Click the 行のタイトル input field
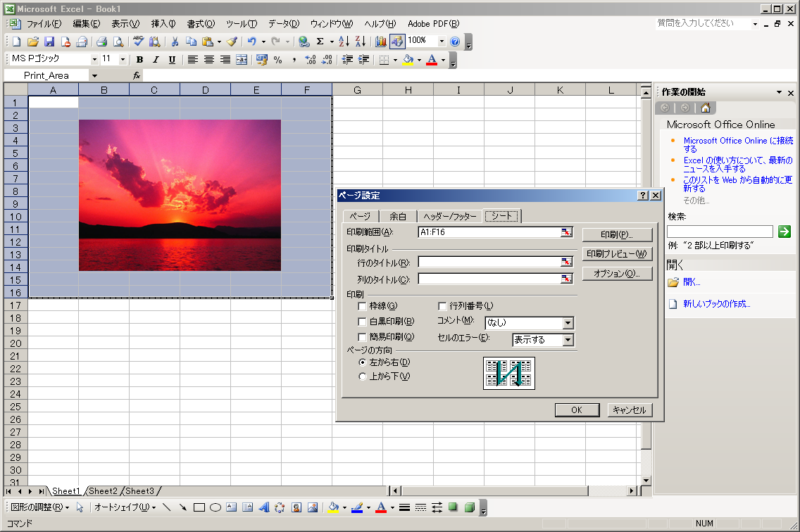800x532 pixels. pyautogui.click(x=489, y=262)
